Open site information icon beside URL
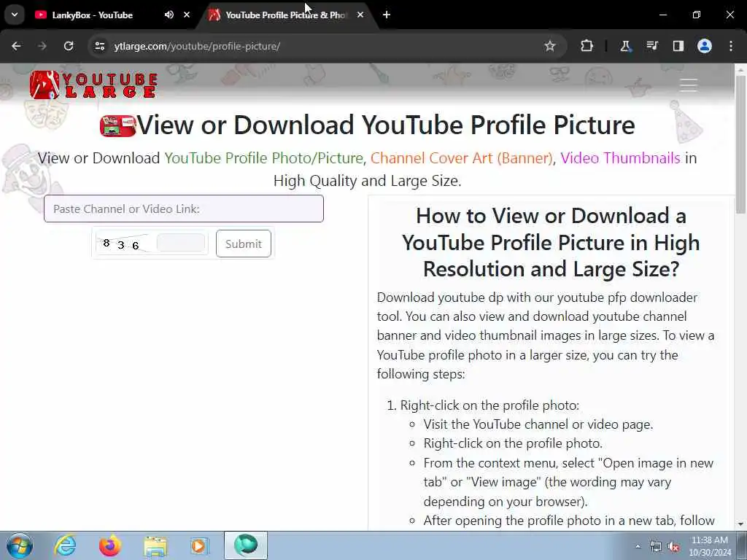Viewport: 747px width, 560px height. [x=99, y=46]
